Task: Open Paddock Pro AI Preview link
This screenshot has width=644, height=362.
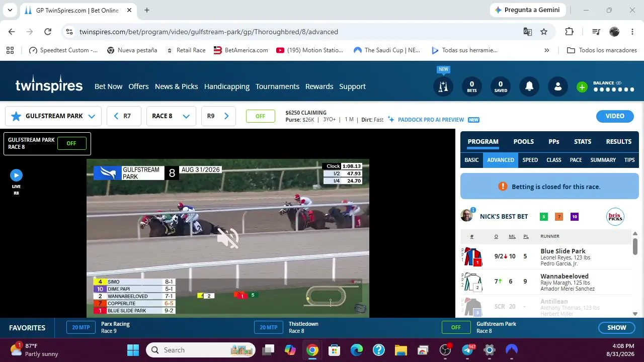Action: click(x=431, y=120)
